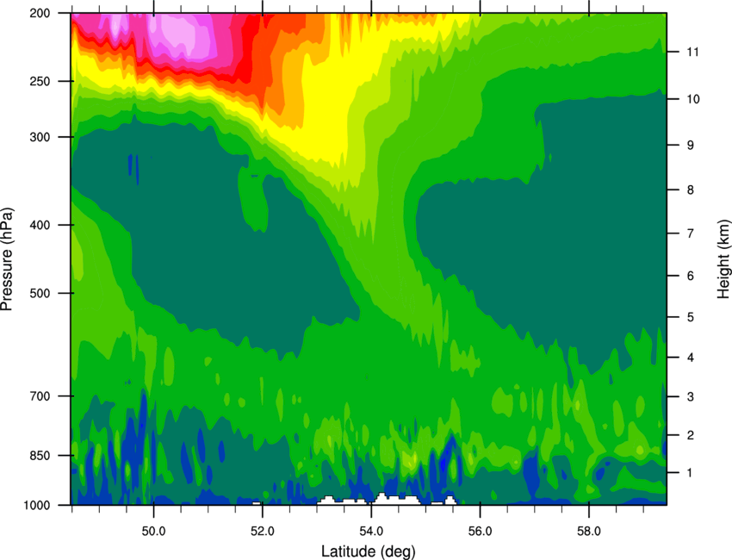This screenshot has width=732, height=560.
Task: Click the 11 km height tick label
Action: point(692,53)
